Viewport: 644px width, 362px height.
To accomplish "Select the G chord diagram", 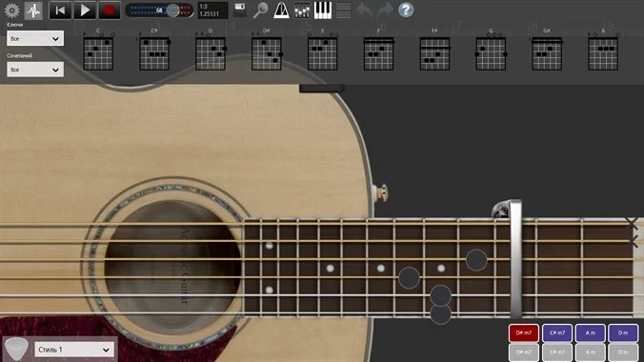I will point(491,50).
